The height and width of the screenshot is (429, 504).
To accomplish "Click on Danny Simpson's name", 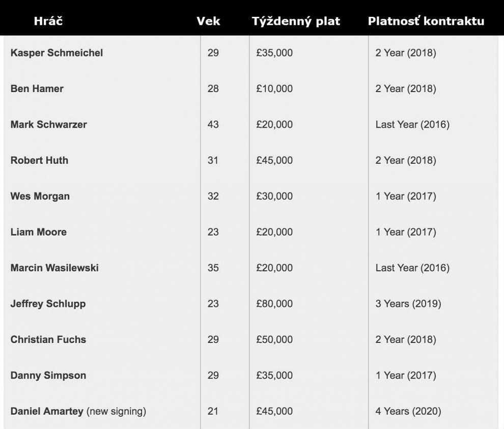I will pyautogui.click(x=48, y=376).
